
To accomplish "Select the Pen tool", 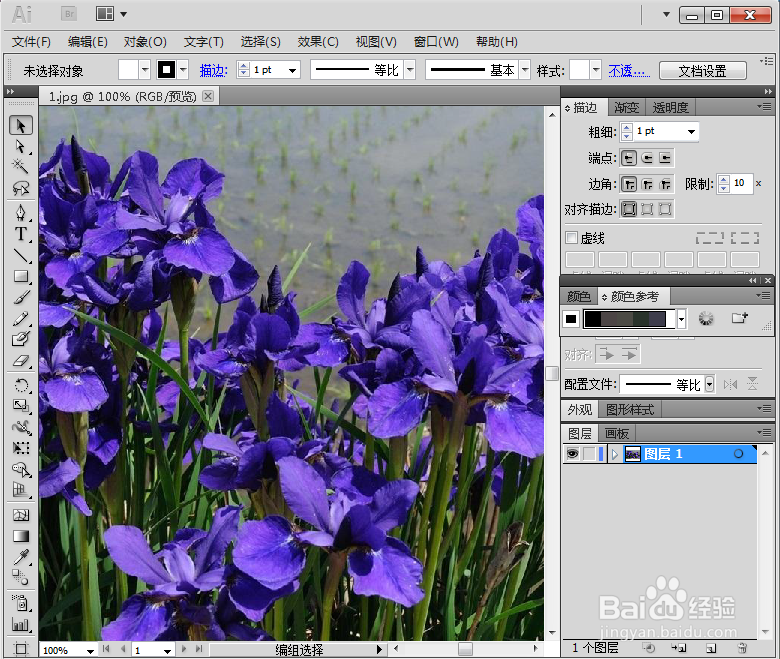I will [21, 212].
